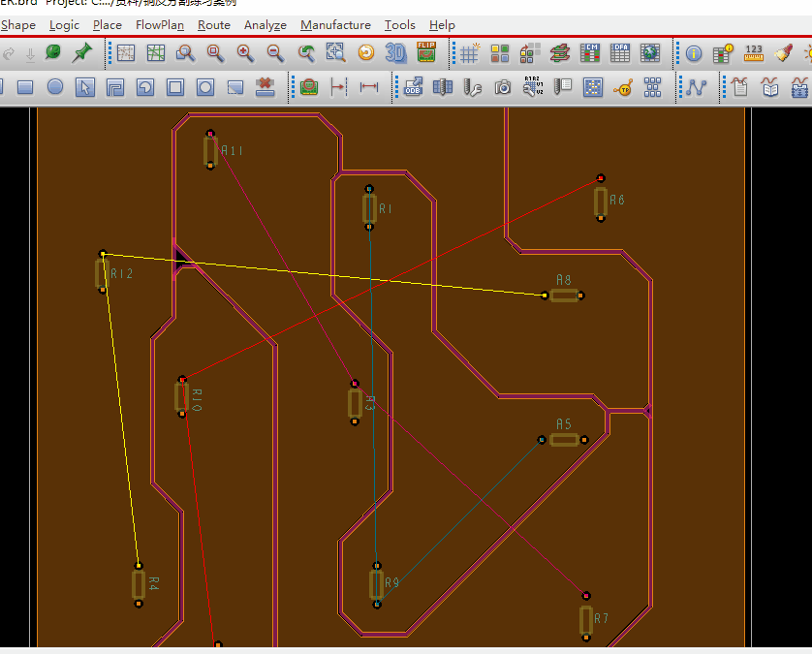Select the Measure ruler (123) icon
Image resolution: width=812 pixels, height=654 pixels.
(x=754, y=53)
